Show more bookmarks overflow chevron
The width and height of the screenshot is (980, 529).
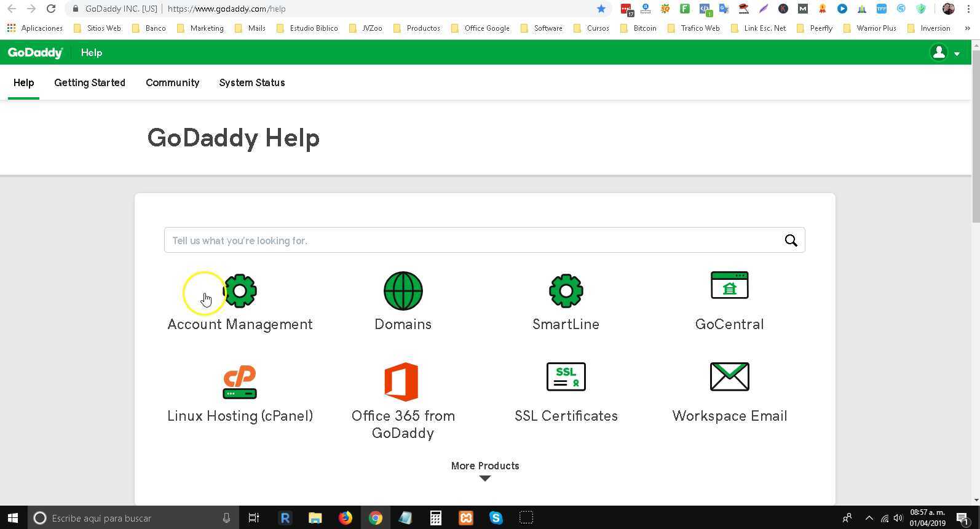pos(967,28)
